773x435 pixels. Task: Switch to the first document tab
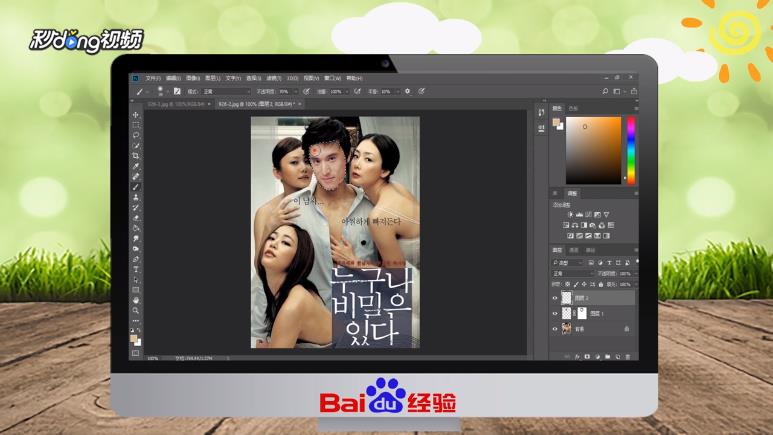(178, 104)
